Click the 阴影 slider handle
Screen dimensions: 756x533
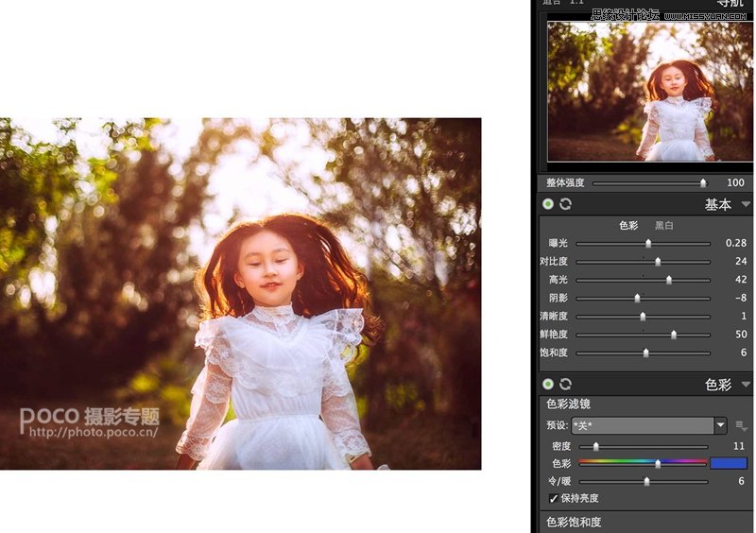click(637, 298)
